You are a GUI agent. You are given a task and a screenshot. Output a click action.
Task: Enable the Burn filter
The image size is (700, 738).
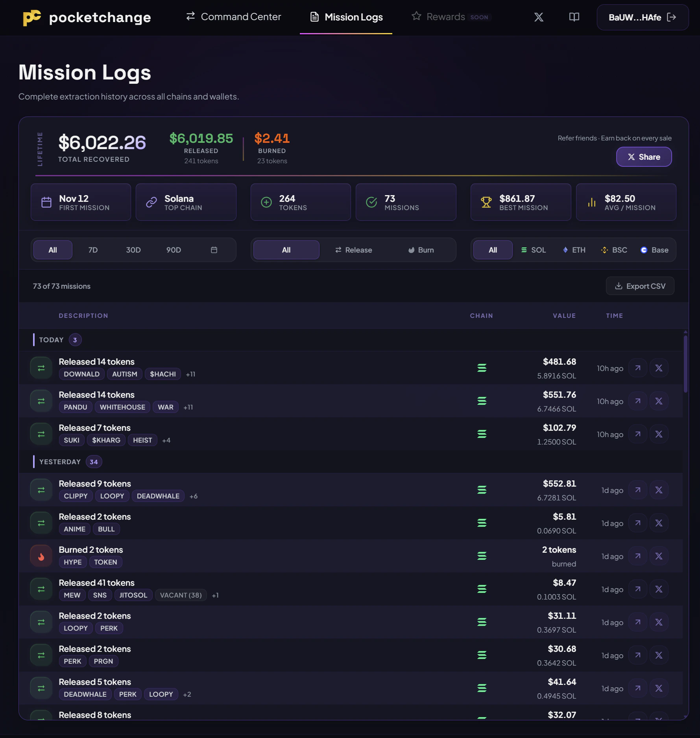coord(421,250)
